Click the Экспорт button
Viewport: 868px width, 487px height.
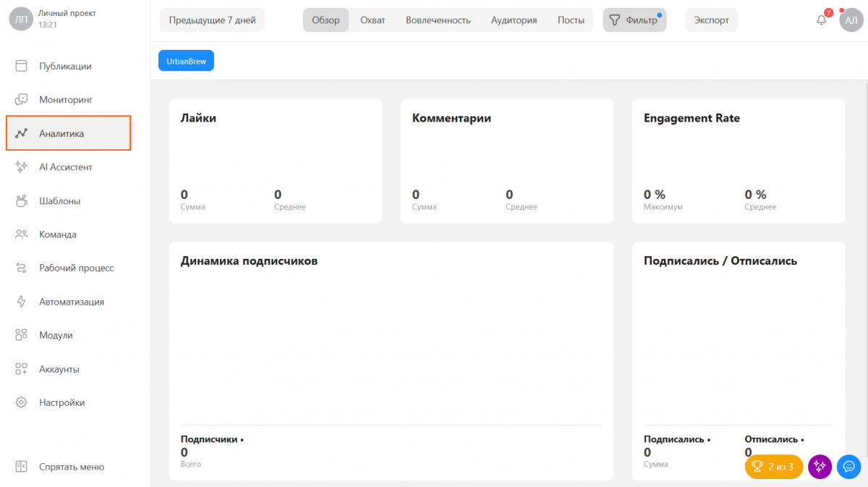click(711, 20)
